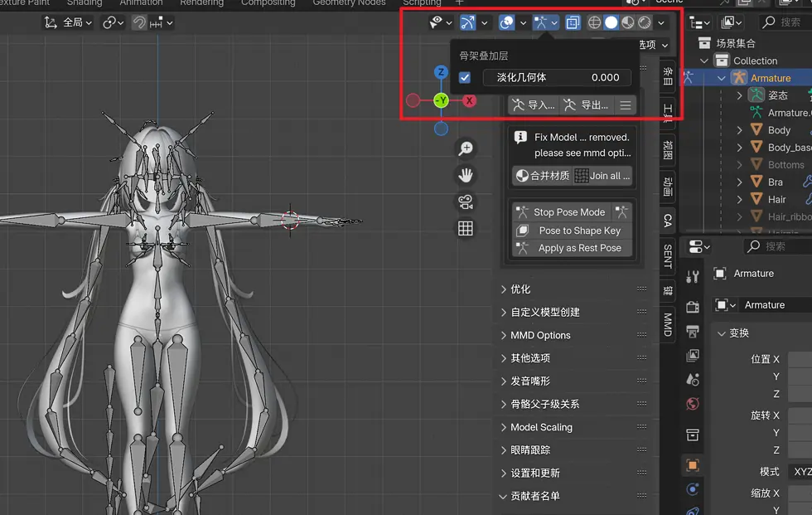Select solid shading mode icon

point(611,22)
